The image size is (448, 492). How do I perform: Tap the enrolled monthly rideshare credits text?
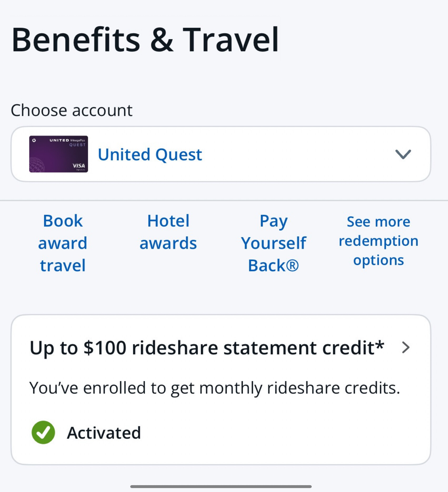(215, 388)
